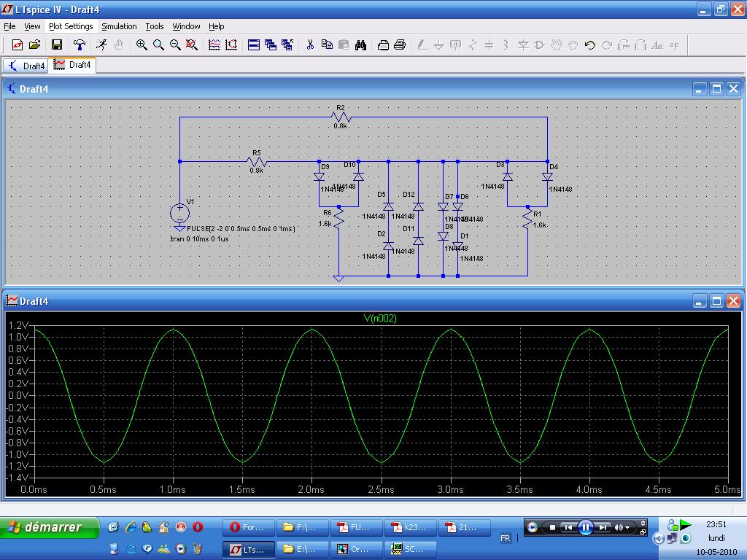The image size is (747, 560).
Task: Open the Plot Settings menu
Action: (x=71, y=26)
